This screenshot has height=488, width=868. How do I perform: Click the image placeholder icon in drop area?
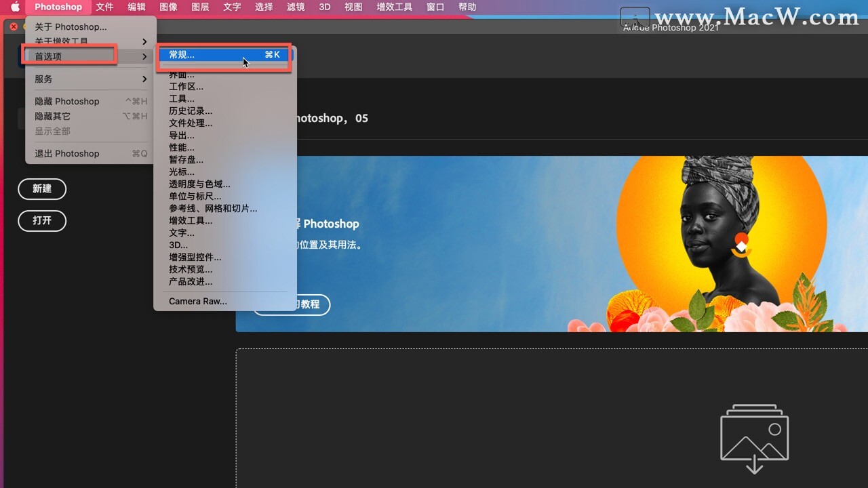click(754, 437)
